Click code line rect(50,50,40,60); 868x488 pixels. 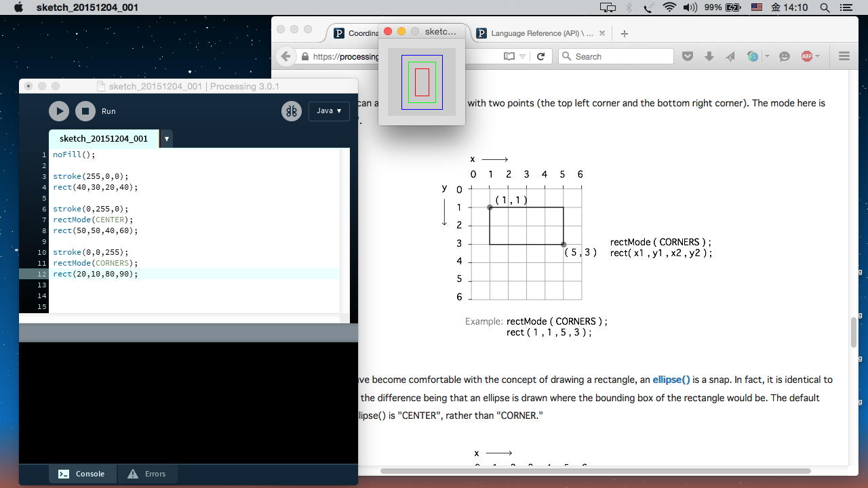click(x=96, y=230)
